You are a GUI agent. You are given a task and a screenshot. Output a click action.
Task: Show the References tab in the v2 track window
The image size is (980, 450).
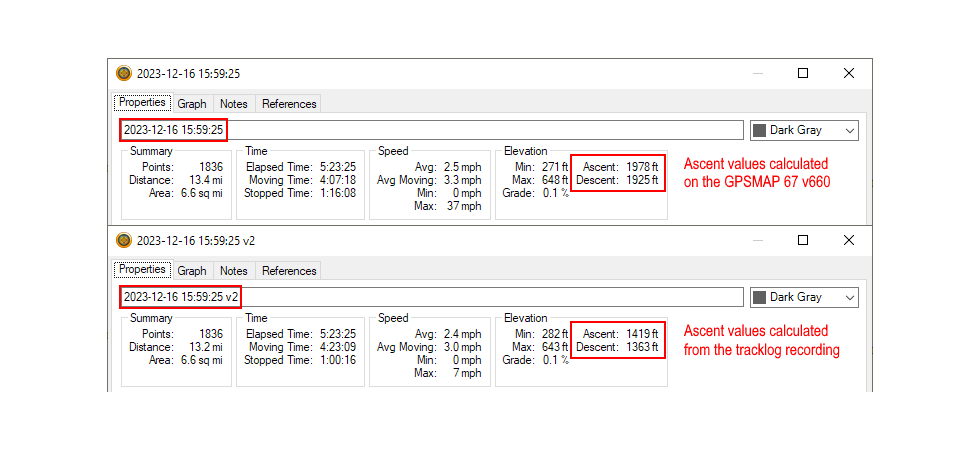(289, 270)
